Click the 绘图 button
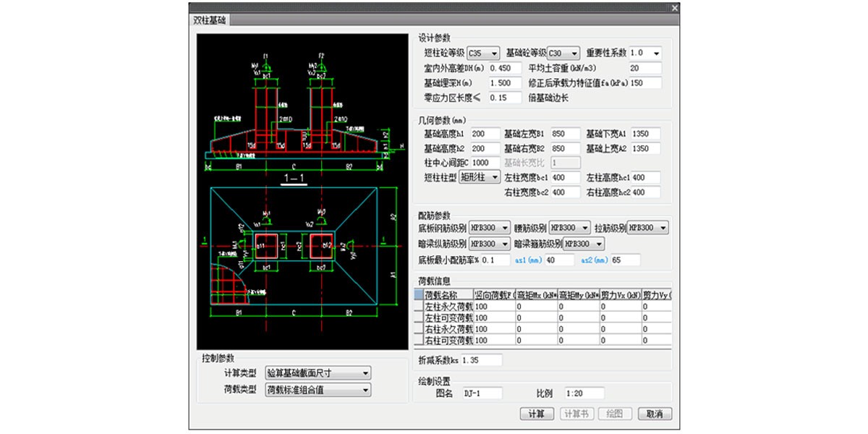 [x=616, y=414]
